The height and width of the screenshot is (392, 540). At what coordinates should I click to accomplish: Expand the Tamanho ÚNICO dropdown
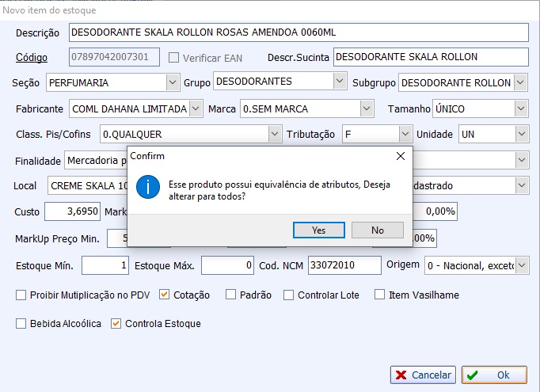[522, 108]
